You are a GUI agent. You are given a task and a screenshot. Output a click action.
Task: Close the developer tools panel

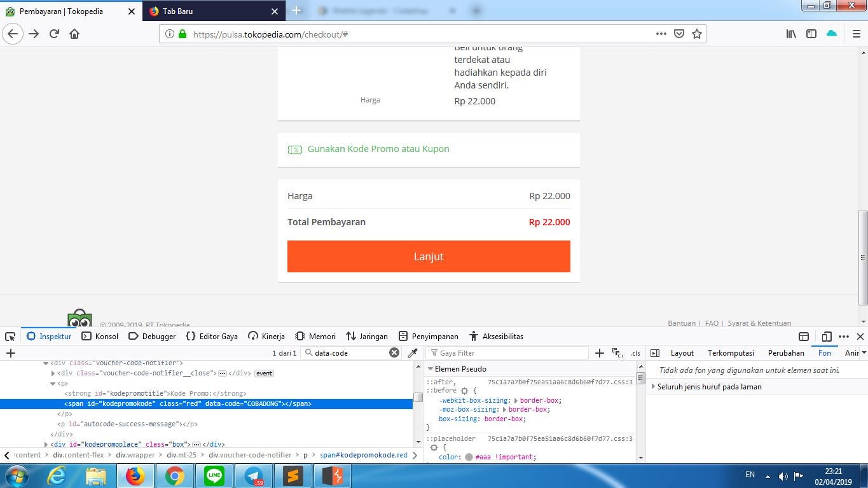pos(860,337)
